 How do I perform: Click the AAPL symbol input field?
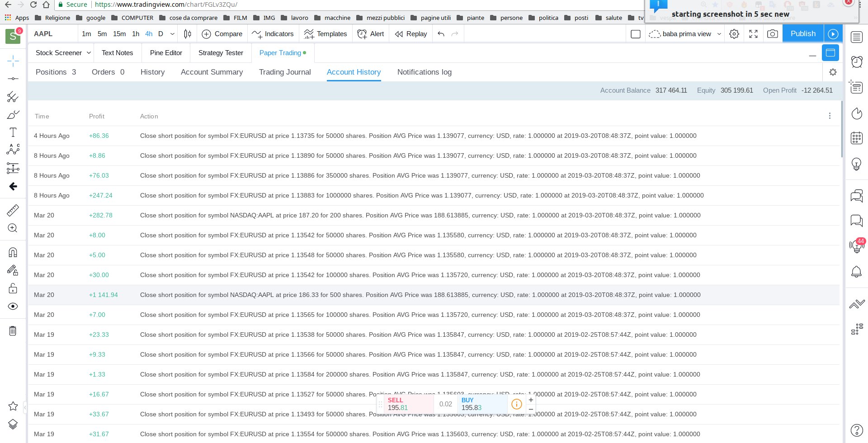(53, 34)
